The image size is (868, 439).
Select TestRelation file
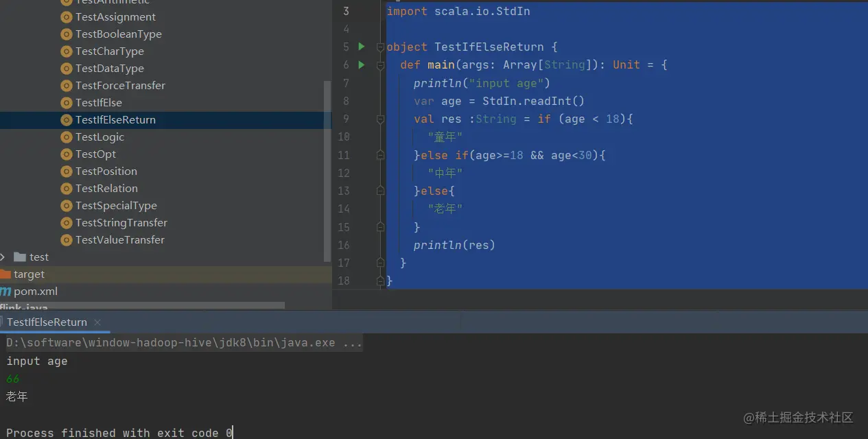(x=106, y=189)
